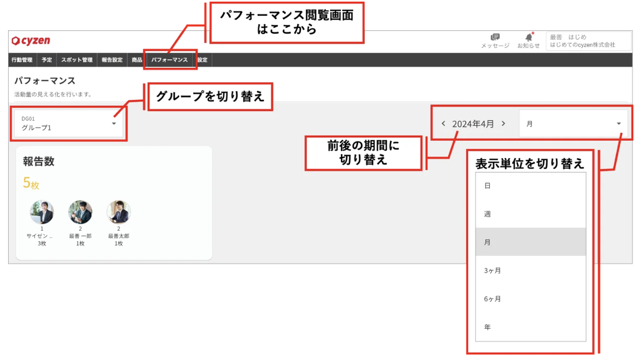644x361 pixels.
Task: Click the 2024年4月 period label
Action: (x=473, y=124)
